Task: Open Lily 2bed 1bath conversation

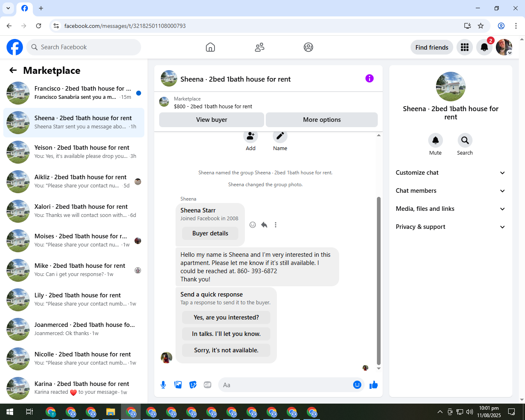Action: [x=74, y=300]
